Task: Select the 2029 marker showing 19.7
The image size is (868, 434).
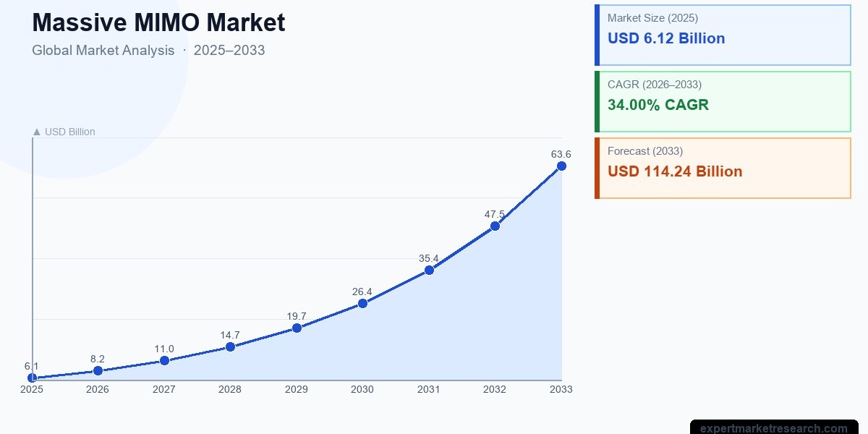Action: click(x=296, y=327)
